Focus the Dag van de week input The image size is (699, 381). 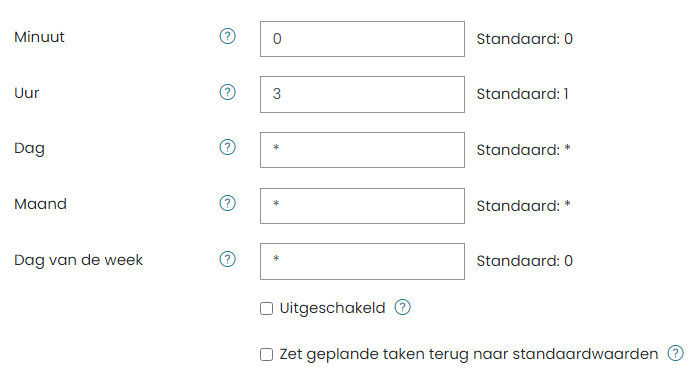click(x=362, y=262)
